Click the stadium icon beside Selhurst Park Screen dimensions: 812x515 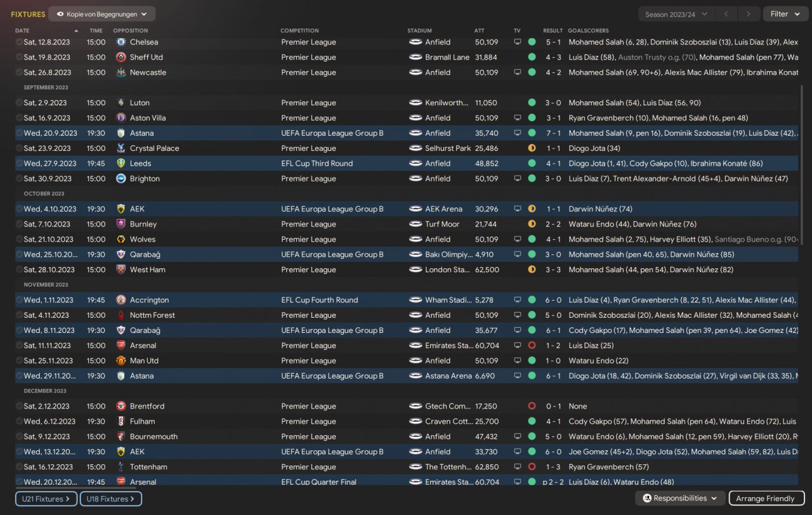pos(416,148)
